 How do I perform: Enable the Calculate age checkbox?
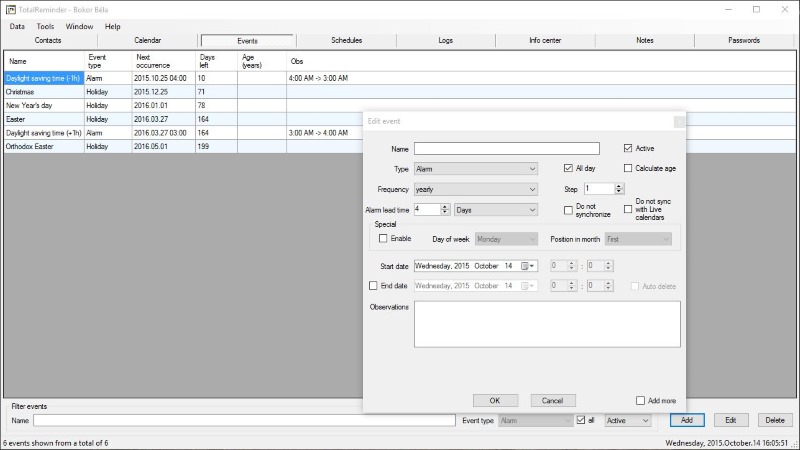628,168
